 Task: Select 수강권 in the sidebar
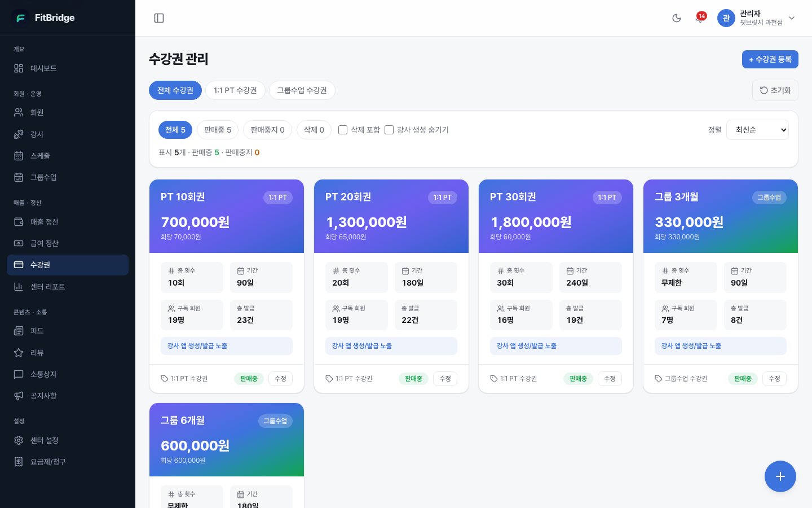[x=68, y=265]
